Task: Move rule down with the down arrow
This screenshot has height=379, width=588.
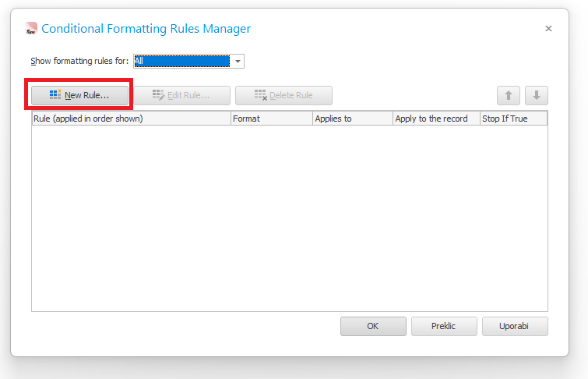Action: coord(537,95)
